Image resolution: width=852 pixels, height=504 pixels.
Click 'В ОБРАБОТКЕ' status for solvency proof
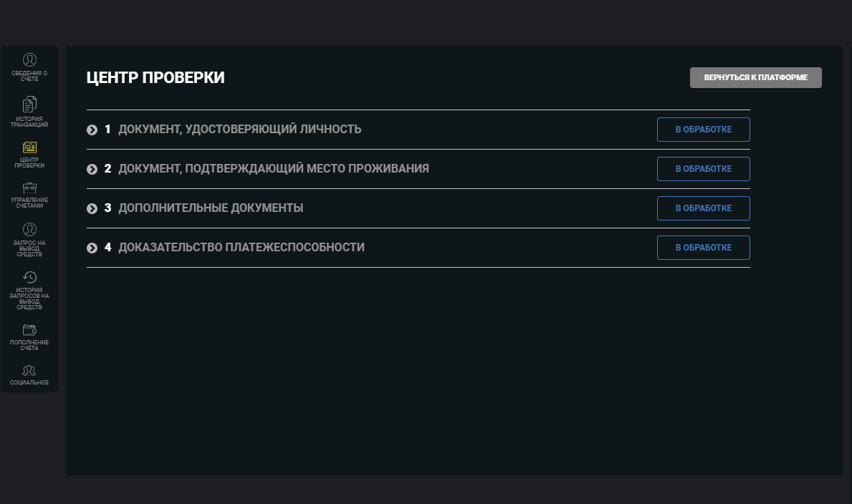point(703,248)
